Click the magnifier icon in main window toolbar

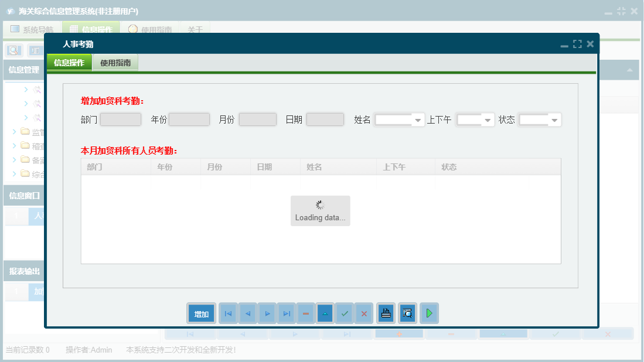tap(13, 50)
